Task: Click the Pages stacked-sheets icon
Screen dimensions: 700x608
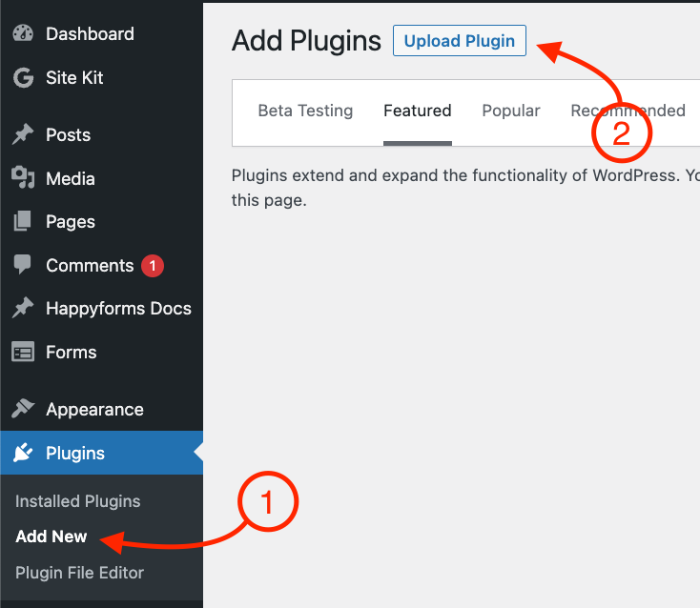Action: 22,221
